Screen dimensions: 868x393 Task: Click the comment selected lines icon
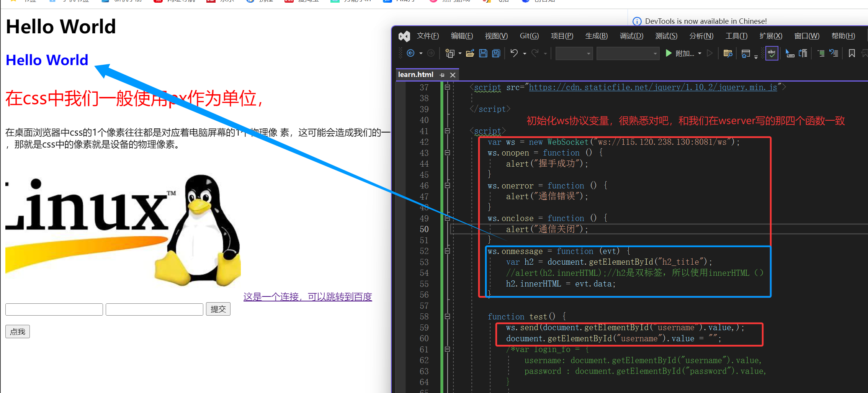coord(821,53)
